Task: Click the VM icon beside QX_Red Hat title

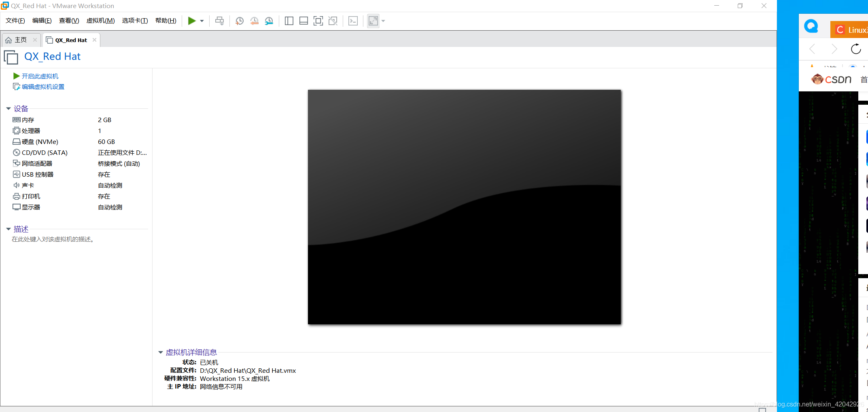Action: (x=11, y=57)
